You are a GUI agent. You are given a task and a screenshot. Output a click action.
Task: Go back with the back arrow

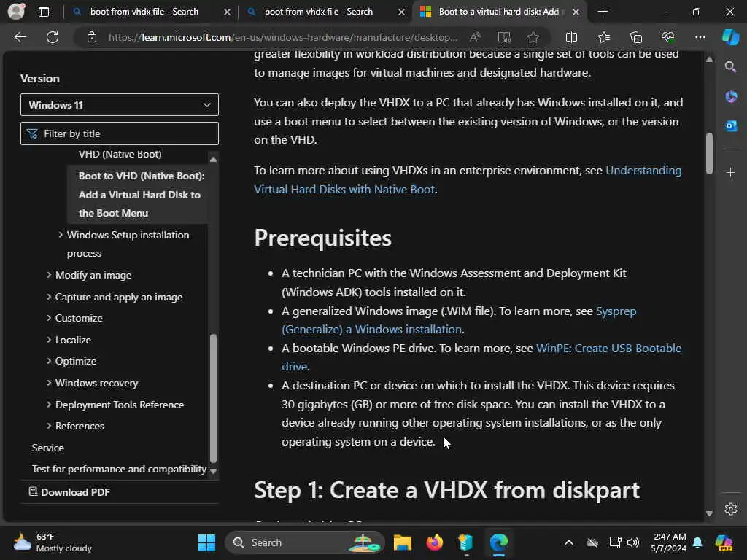pyautogui.click(x=20, y=37)
